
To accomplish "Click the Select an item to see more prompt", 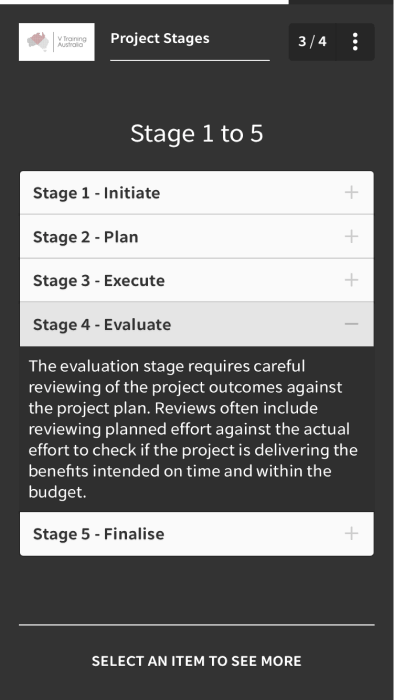I will [x=196, y=661].
